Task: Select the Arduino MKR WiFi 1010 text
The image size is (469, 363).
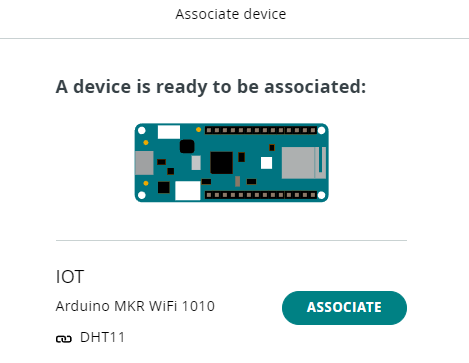Action: (135, 306)
